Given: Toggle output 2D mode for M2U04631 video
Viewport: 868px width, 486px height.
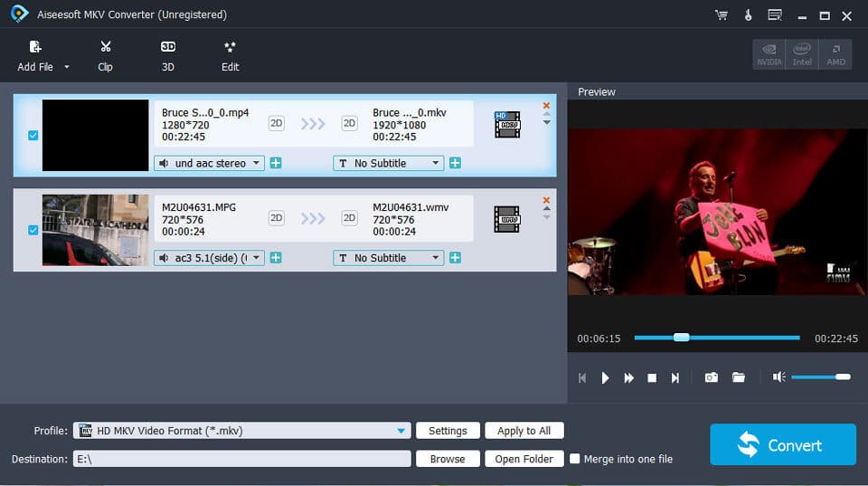Looking at the screenshot, I should [x=349, y=218].
